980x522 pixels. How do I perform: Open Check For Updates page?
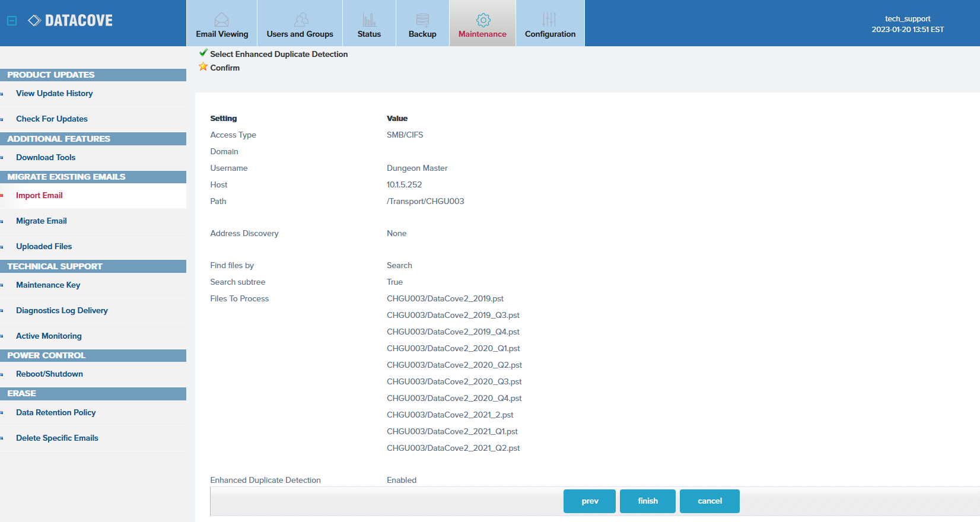point(52,119)
